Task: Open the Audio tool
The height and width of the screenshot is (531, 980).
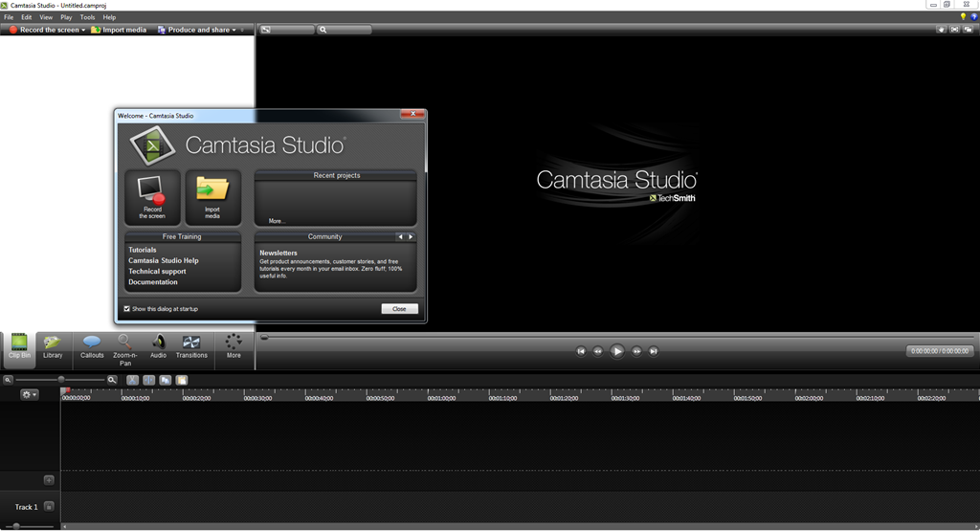Action: tap(158, 347)
